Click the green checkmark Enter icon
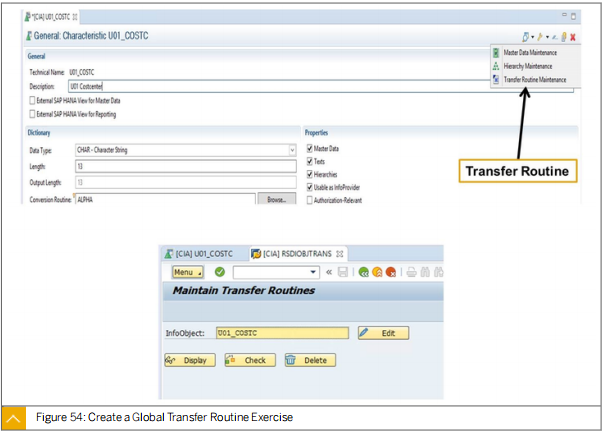The height and width of the screenshot is (431, 602). tap(220, 272)
